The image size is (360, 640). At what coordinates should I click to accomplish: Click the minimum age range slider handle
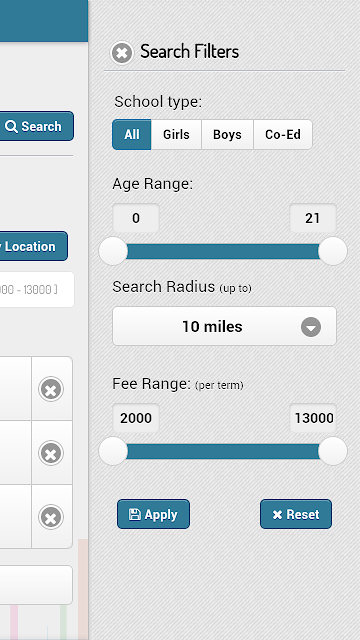[x=113, y=251]
